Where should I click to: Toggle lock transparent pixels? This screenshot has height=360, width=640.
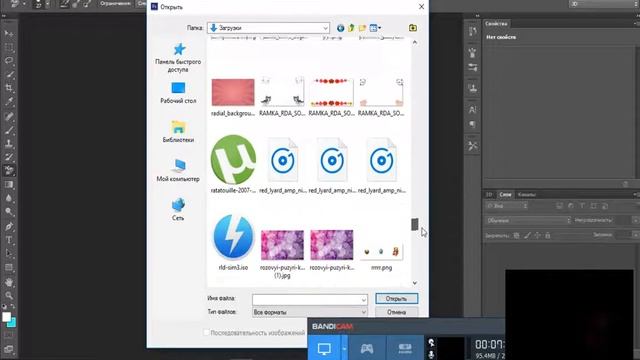click(516, 235)
